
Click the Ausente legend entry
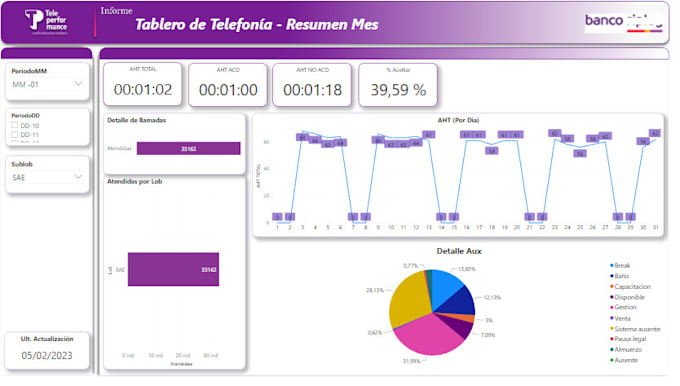624,360
